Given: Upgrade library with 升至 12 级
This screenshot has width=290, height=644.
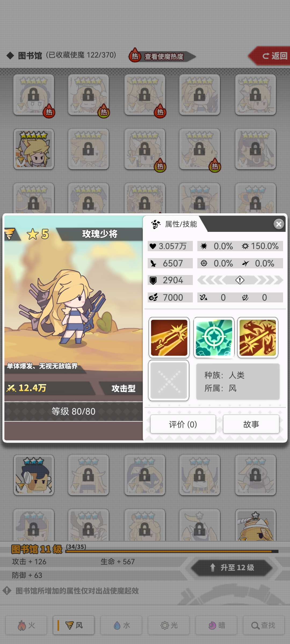Looking at the screenshot, I should (232, 568).
